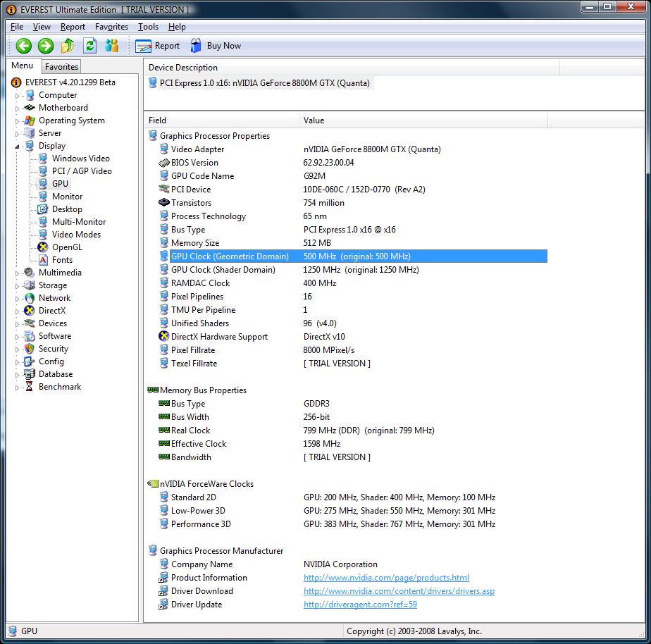
Task: Click the EVEREST orange info icon in tree
Action: (x=16, y=82)
